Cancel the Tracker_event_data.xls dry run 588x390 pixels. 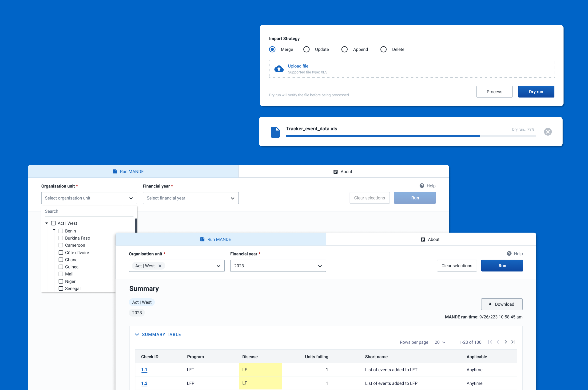pyautogui.click(x=548, y=132)
